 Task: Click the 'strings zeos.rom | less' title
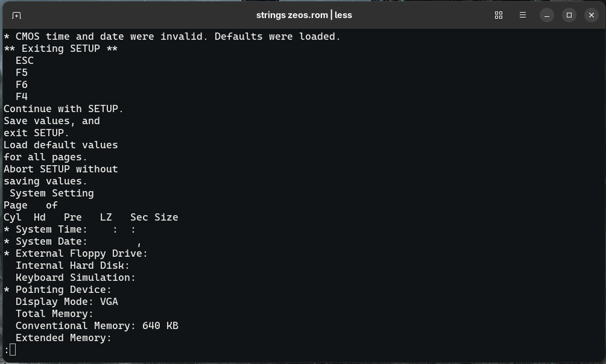point(304,15)
